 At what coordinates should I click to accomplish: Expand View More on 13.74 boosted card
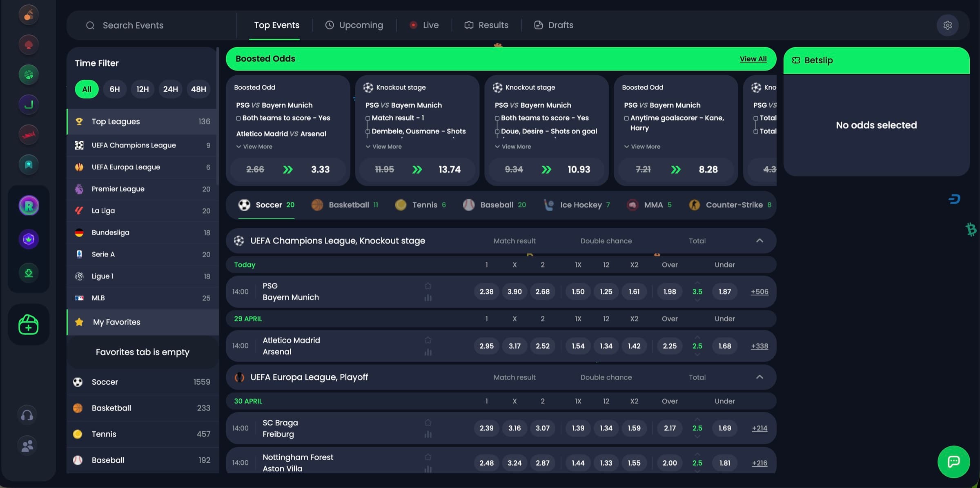tap(383, 147)
